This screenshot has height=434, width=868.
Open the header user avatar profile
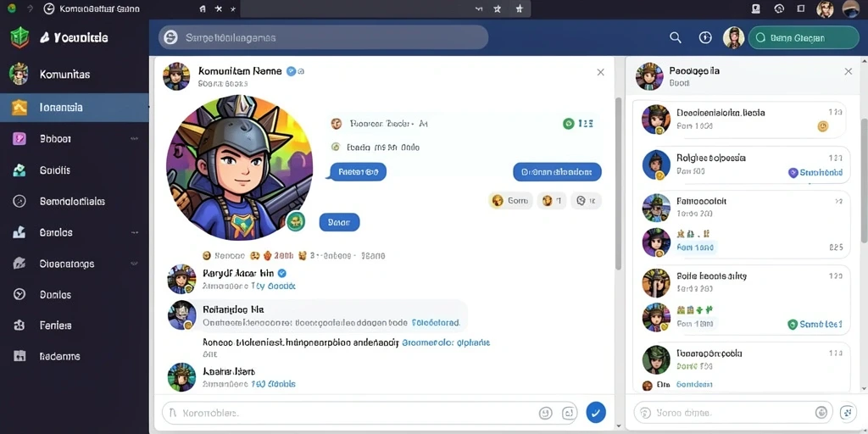[x=733, y=37]
